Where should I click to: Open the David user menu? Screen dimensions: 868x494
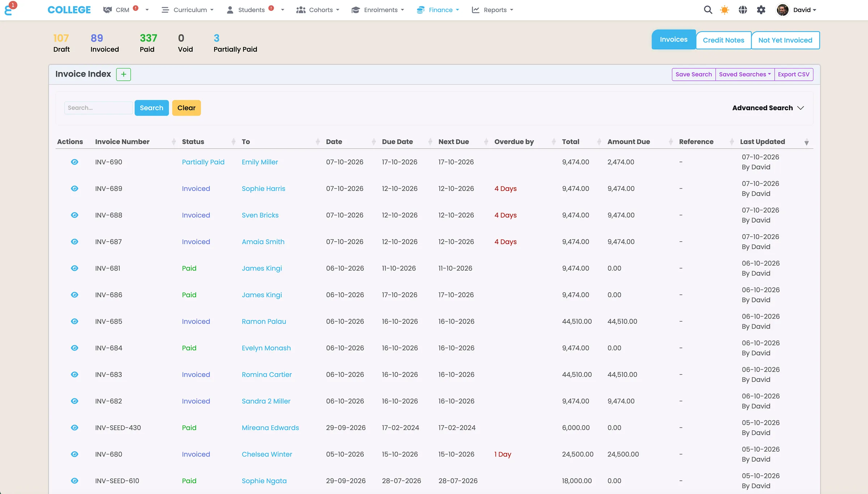[x=797, y=10]
